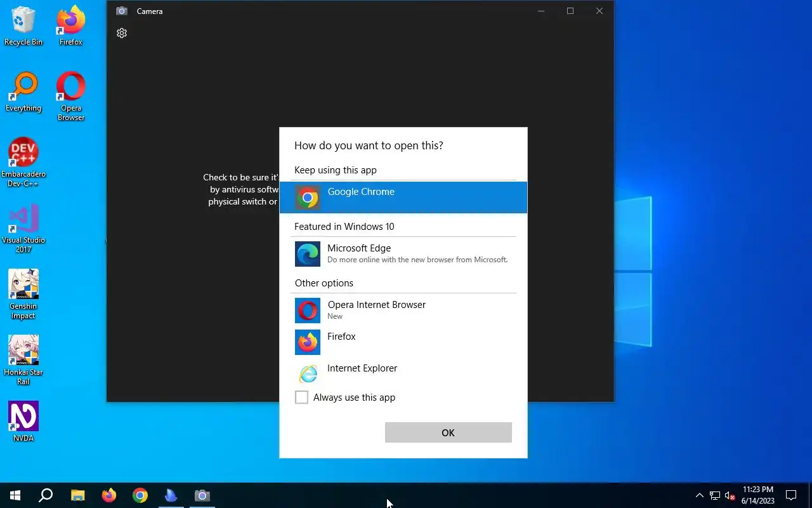Open network status tray icon

click(x=715, y=495)
